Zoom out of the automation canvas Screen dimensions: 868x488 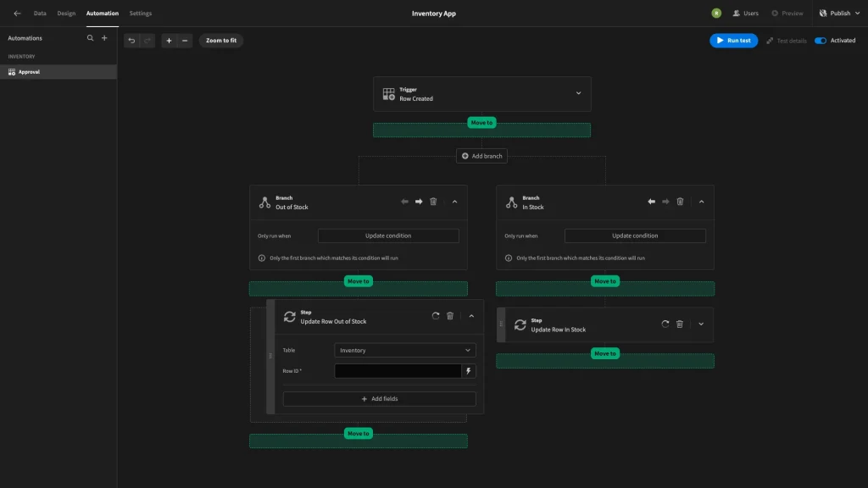185,41
